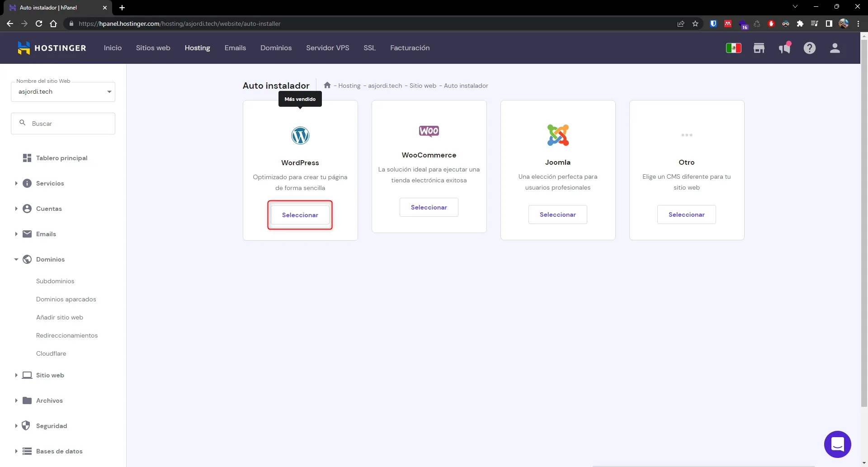This screenshot has width=868, height=467.
Task: Open the browser side panel icon
Action: (x=829, y=24)
